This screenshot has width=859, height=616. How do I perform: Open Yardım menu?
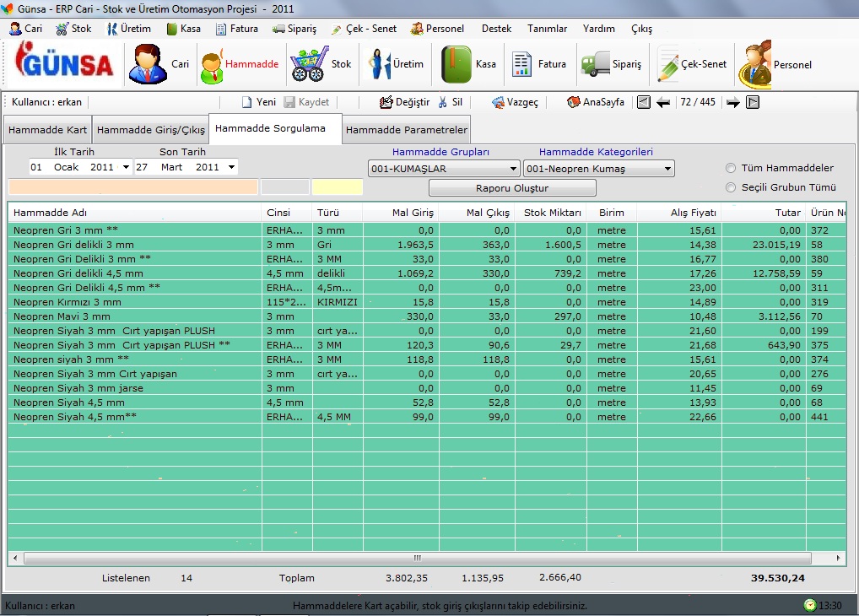click(599, 29)
